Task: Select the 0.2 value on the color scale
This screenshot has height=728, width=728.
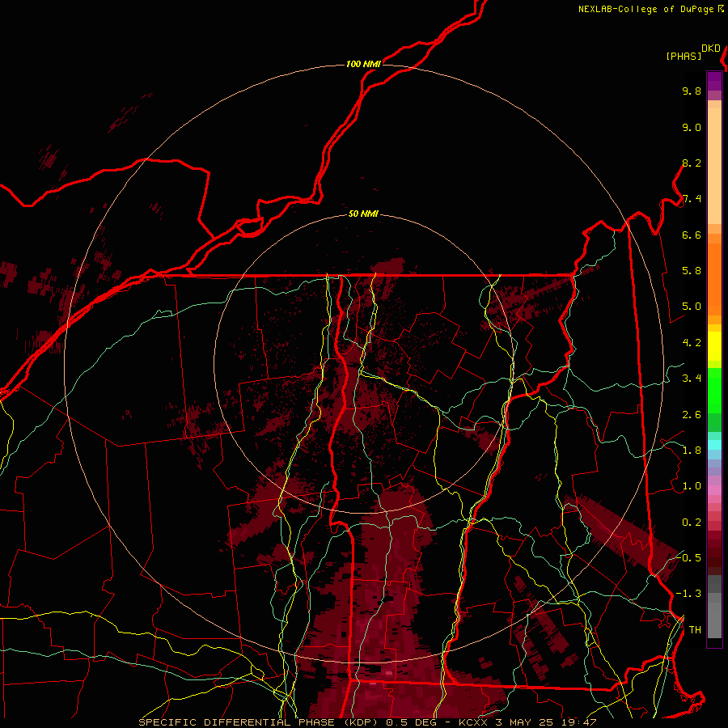Action: point(692,523)
